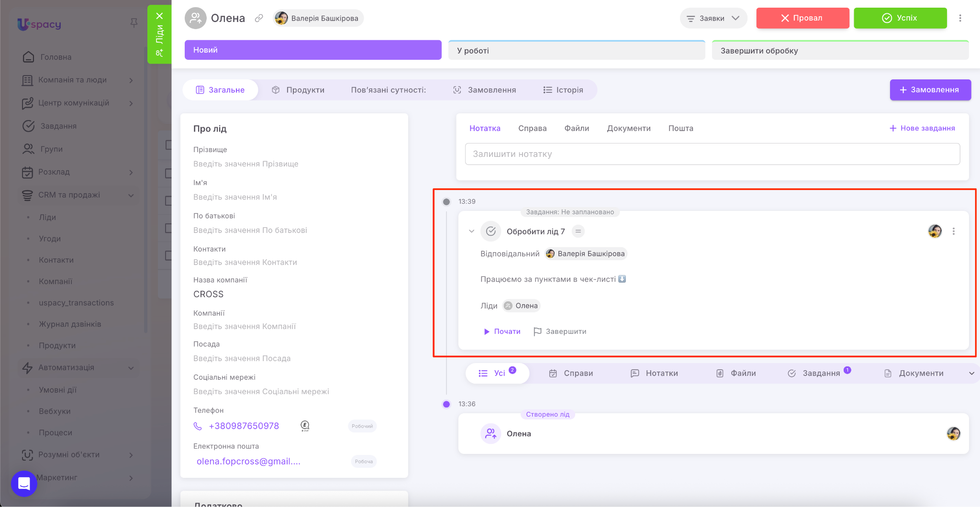Open task options menu for Обробити лід 7

[x=953, y=231]
